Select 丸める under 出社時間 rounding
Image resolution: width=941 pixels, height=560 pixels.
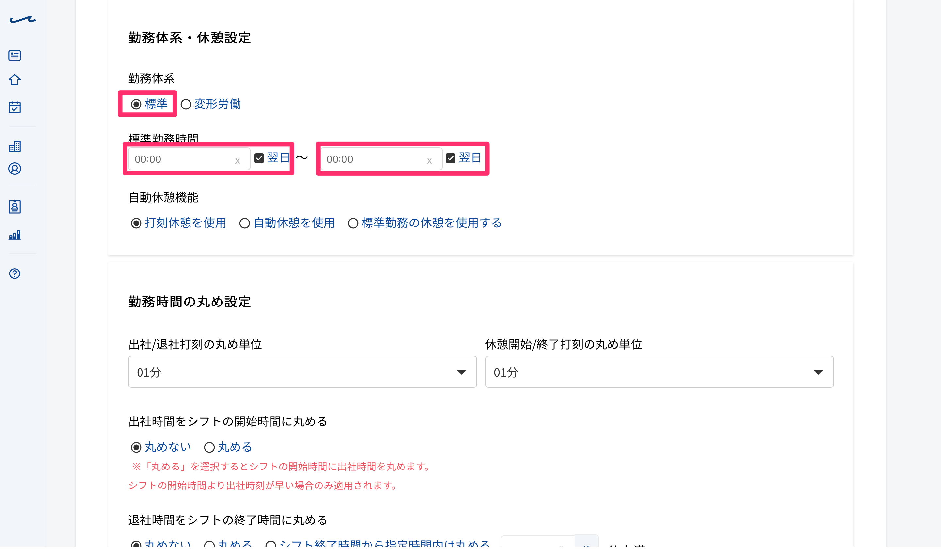click(209, 447)
